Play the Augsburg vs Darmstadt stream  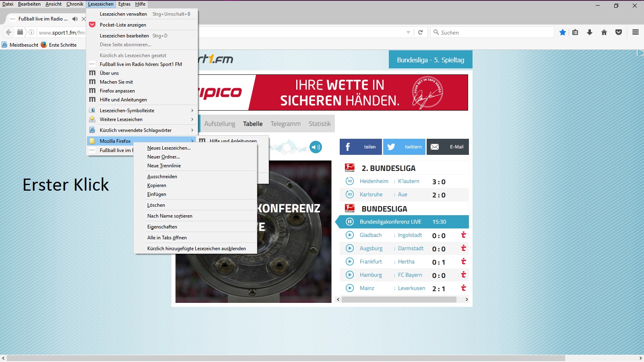coord(350,248)
